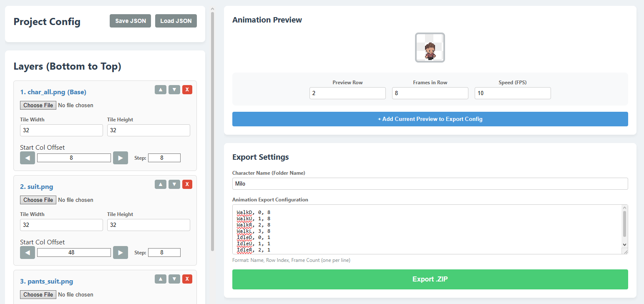
Task: Edit suit.png Tile Width field
Action: click(x=61, y=225)
